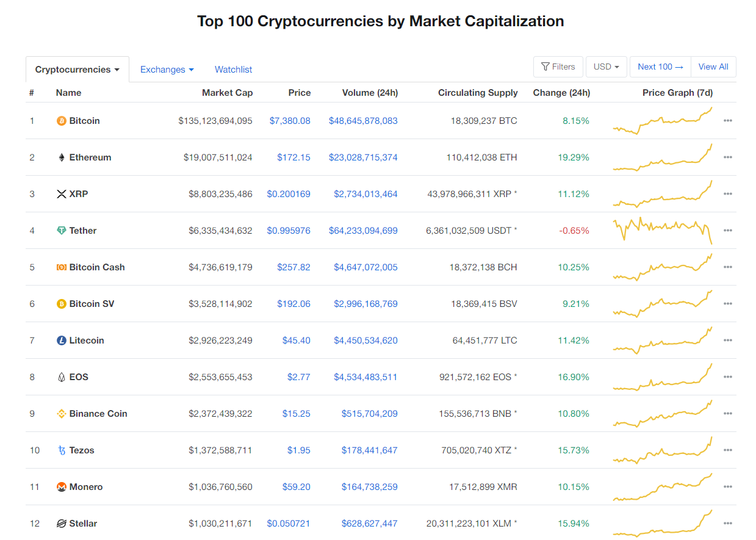756x540 pixels.
Task: Open Tezos 7-day price graph
Action: pos(663,450)
